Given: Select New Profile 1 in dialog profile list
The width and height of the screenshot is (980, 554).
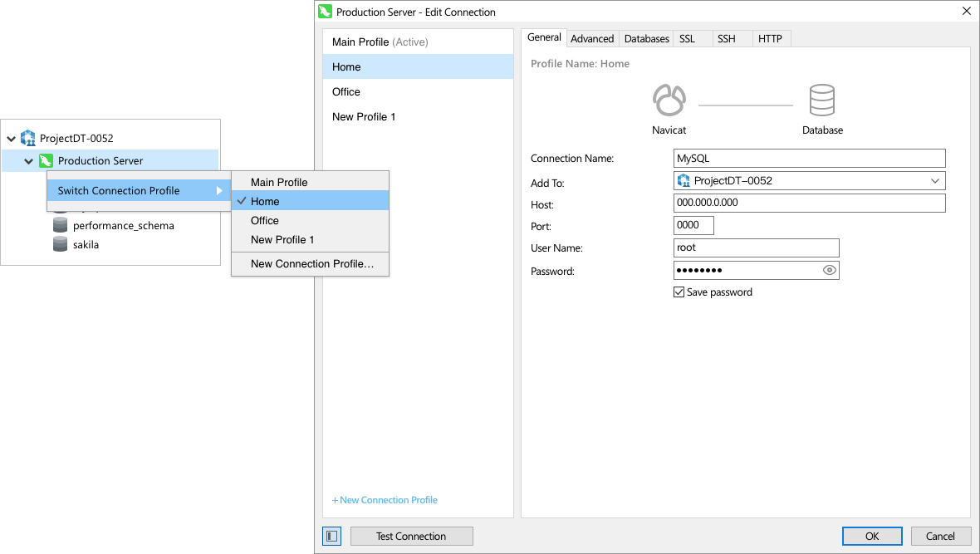Looking at the screenshot, I should pos(418,117).
